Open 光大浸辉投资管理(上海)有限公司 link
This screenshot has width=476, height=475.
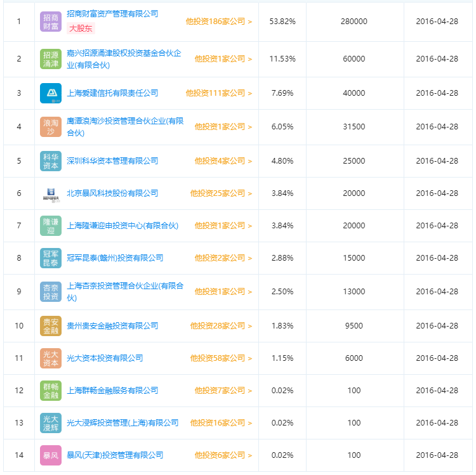[122, 423]
